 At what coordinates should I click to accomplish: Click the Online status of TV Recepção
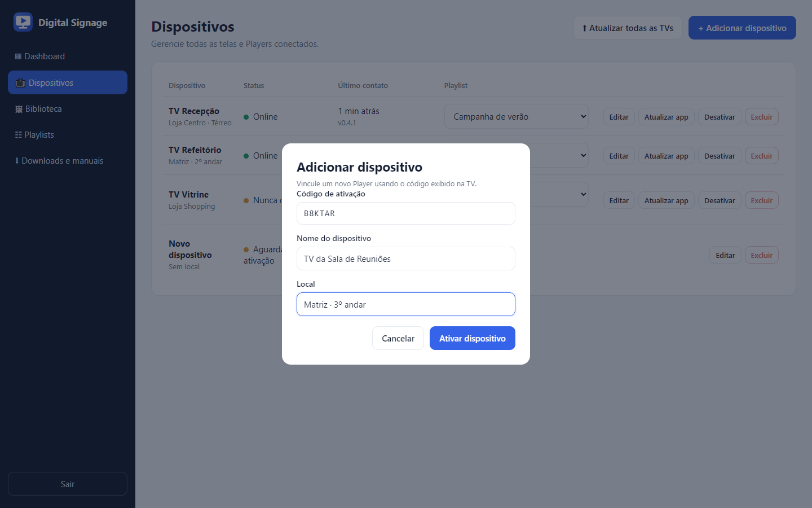tap(261, 117)
